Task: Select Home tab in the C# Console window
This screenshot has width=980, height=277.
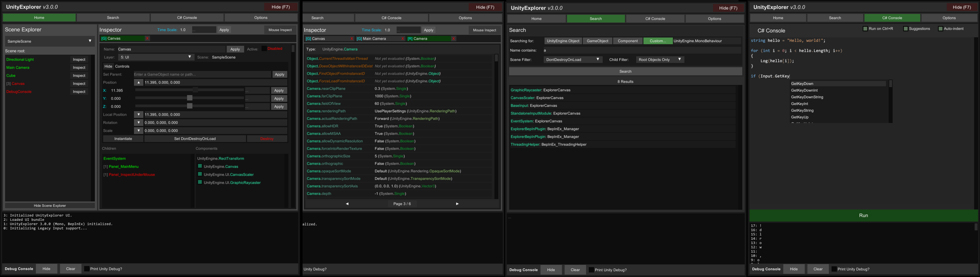Action: point(778,18)
